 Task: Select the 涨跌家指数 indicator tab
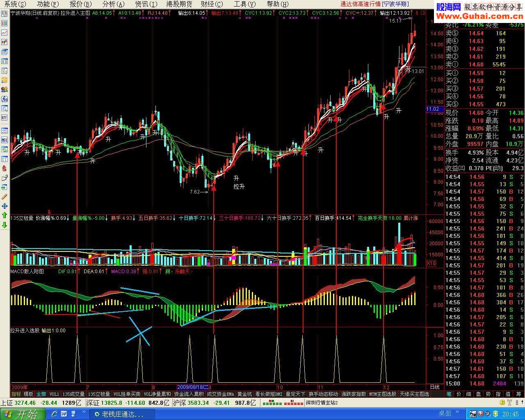[x=354, y=394]
